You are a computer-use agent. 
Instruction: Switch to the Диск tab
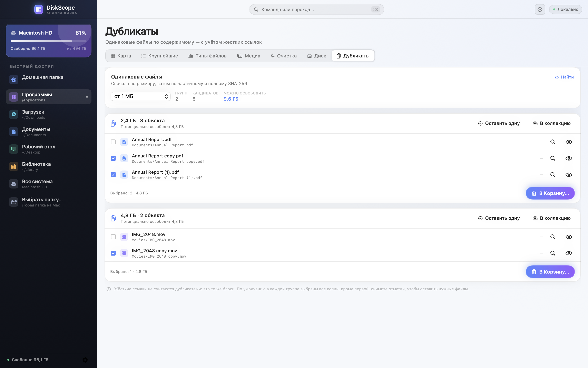[x=317, y=56]
